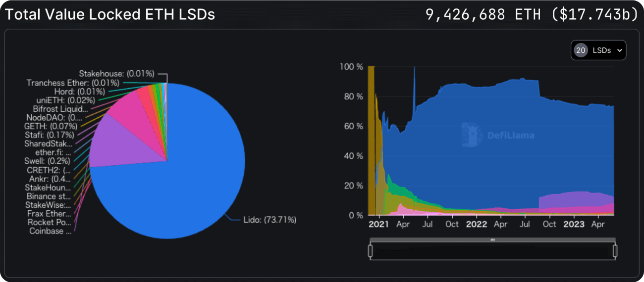Click the 'Hord: (0.01%)' label

79,92
